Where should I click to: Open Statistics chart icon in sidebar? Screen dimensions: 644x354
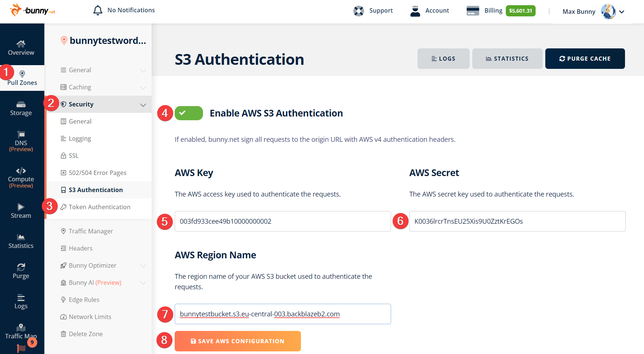pyautogui.click(x=21, y=237)
